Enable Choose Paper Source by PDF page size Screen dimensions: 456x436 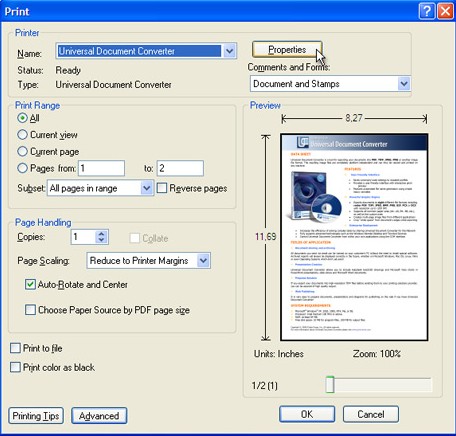coord(30,310)
